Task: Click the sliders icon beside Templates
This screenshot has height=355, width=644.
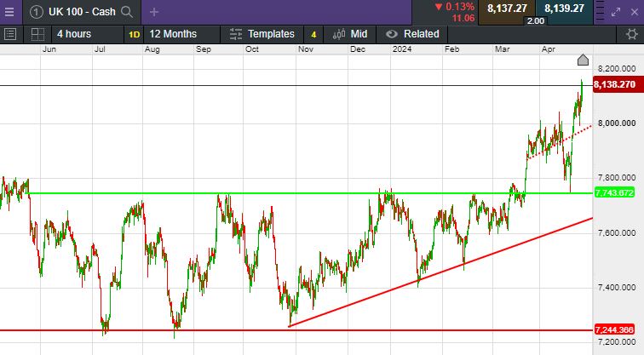Action: click(236, 34)
